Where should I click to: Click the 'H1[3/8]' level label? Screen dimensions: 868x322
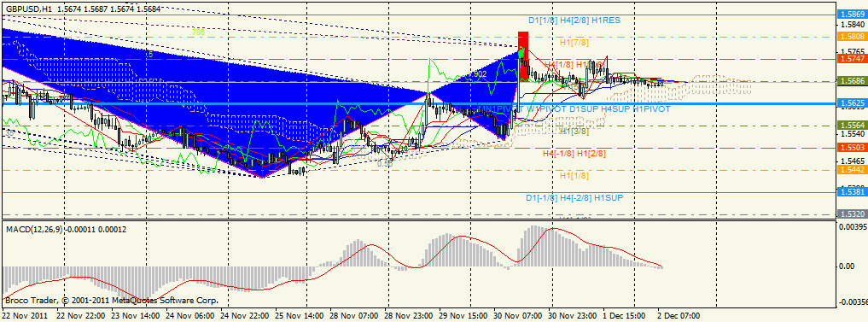click(x=574, y=132)
